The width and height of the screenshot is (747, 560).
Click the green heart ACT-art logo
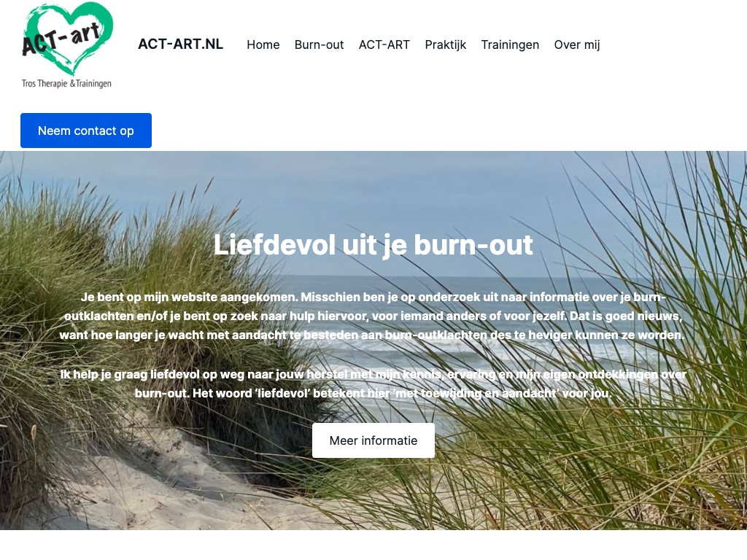coord(66,45)
